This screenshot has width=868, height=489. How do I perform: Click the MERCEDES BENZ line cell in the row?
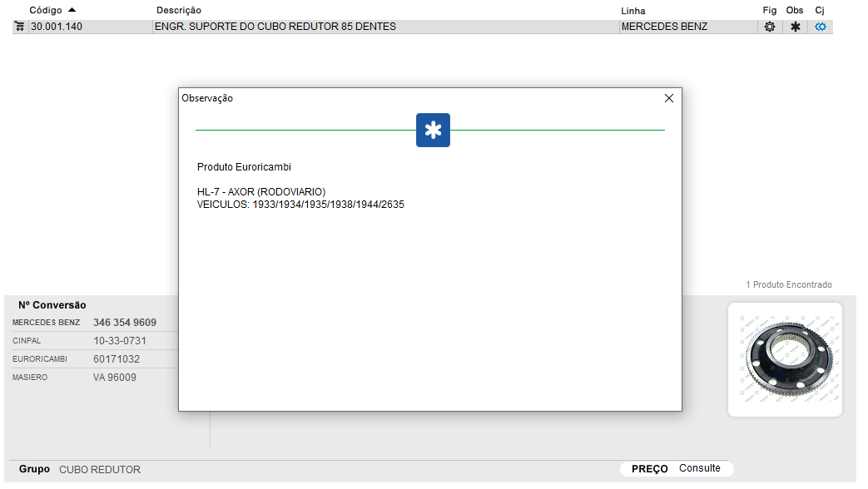pos(664,27)
